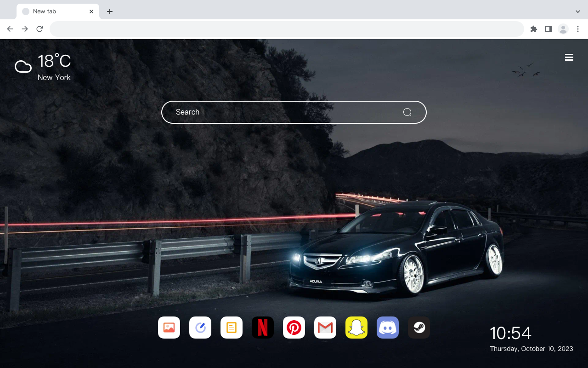The width and height of the screenshot is (588, 368).
Task: Open the Extensions puzzle icon
Action: [533, 29]
